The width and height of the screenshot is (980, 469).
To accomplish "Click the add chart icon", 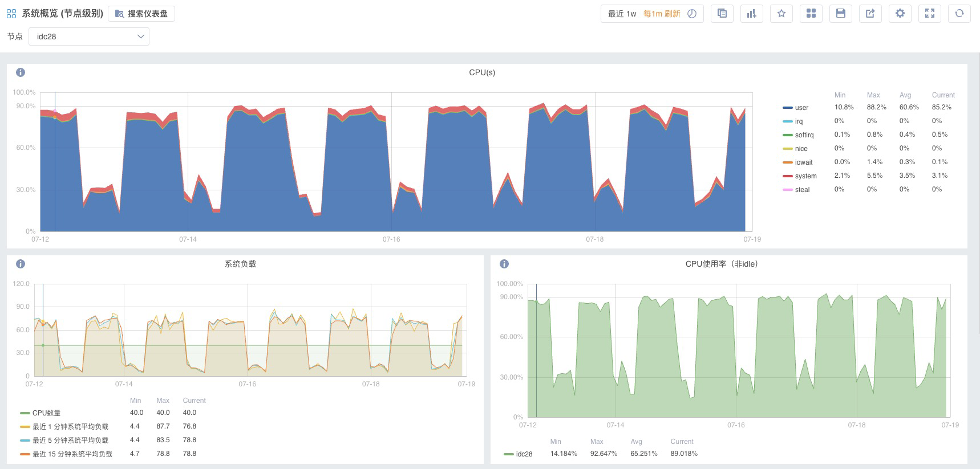I will pos(752,14).
